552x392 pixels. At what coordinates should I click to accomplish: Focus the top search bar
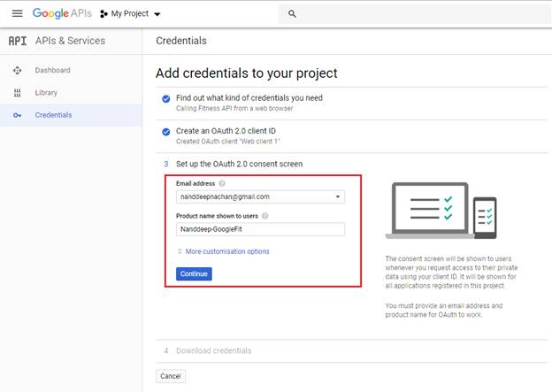pos(415,14)
